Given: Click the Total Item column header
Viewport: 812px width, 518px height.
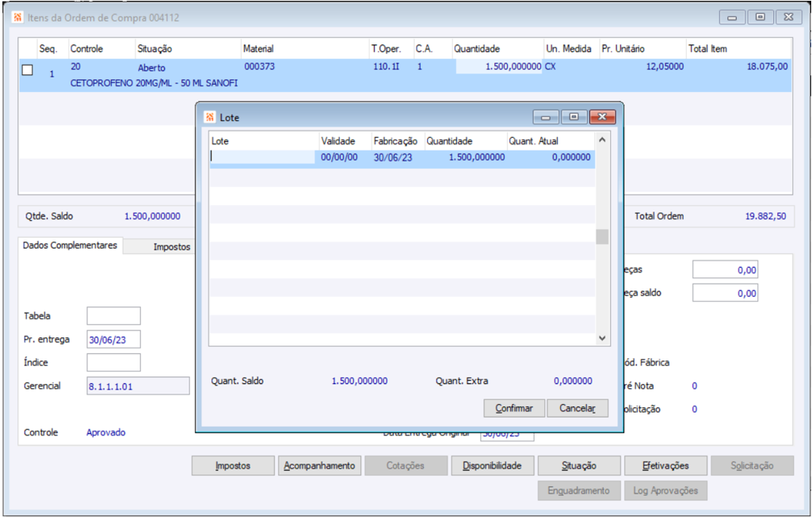Looking at the screenshot, I should click(738, 48).
